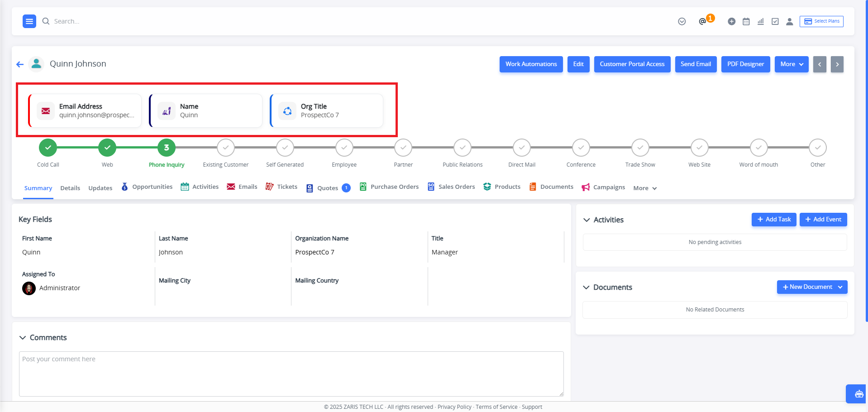Collapse the Activities section chevron
Screen dimensions: 868x412
coord(587,220)
